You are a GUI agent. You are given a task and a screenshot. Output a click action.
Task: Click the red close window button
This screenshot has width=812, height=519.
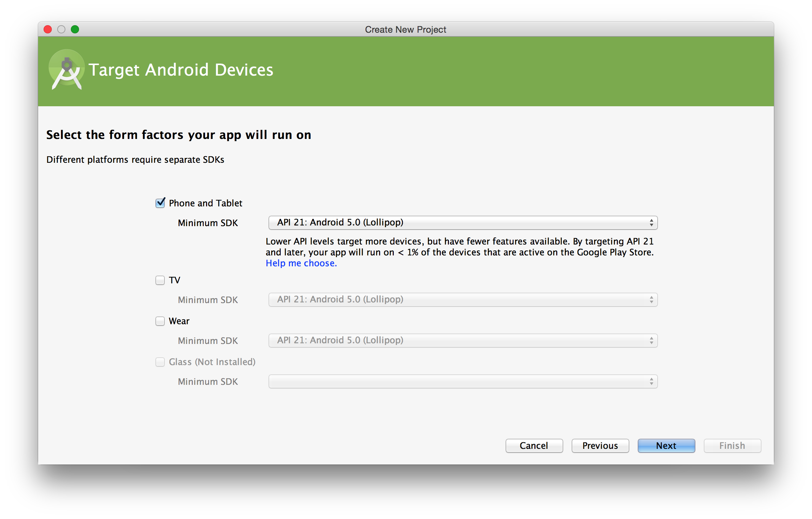click(48, 30)
